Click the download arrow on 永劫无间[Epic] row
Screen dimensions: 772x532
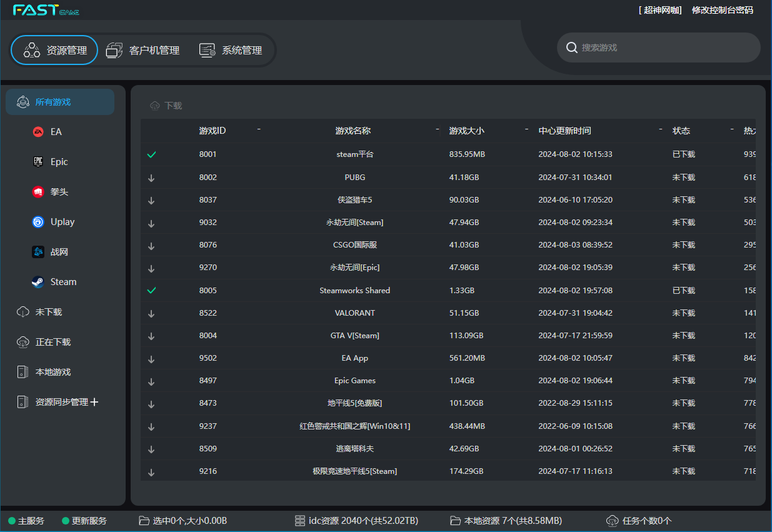[151, 268]
